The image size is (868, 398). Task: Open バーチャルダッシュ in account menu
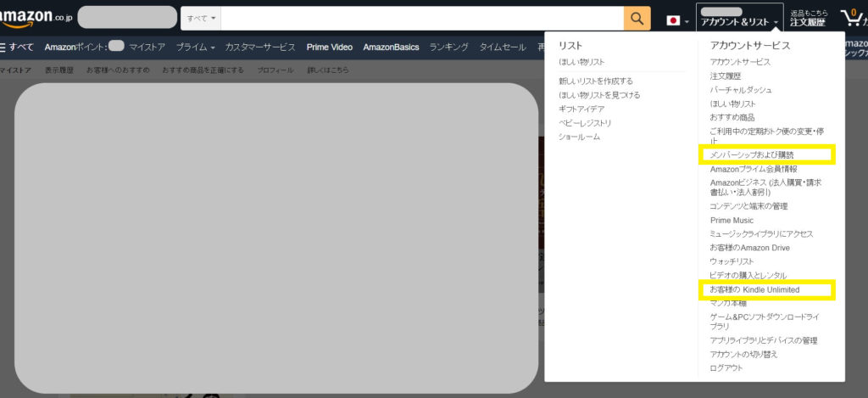(x=741, y=90)
